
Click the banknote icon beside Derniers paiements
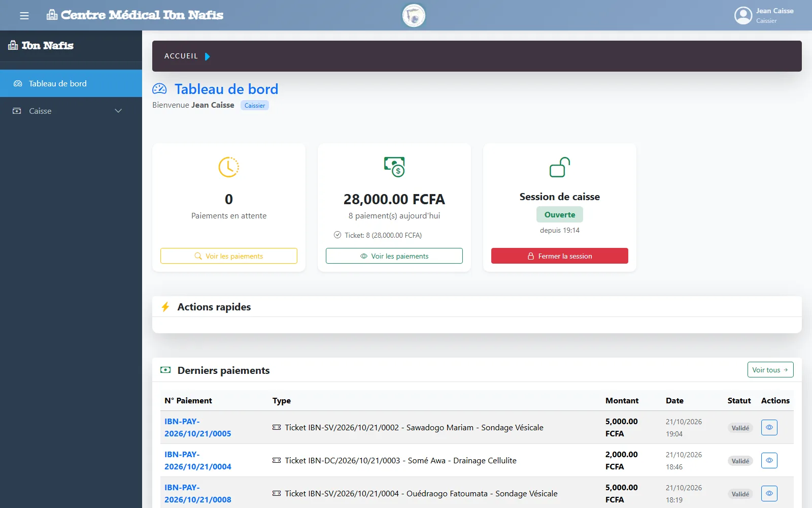click(165, 370)
